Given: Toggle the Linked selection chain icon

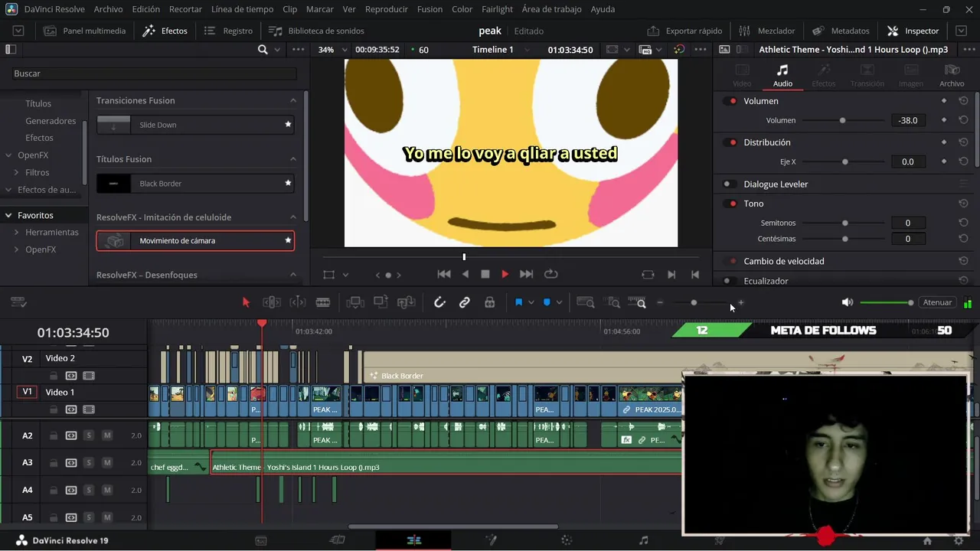Looking at the screenshot, I should pos(465,302).
